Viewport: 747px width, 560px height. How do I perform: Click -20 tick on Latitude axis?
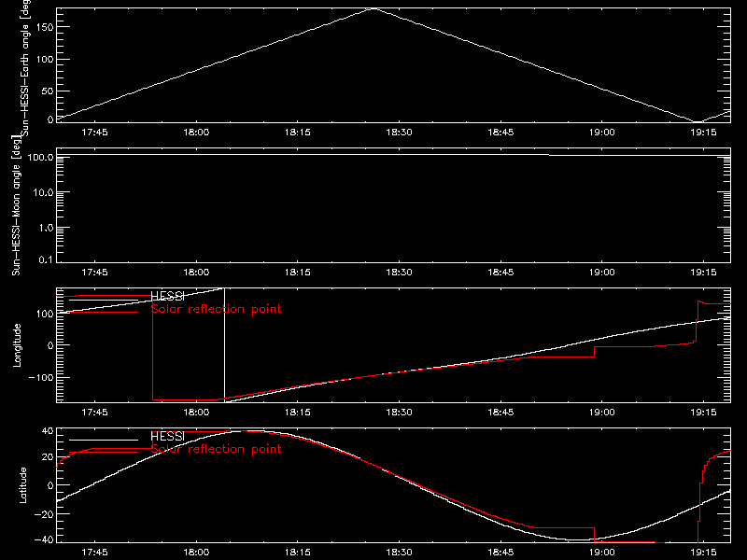[44, 514]
